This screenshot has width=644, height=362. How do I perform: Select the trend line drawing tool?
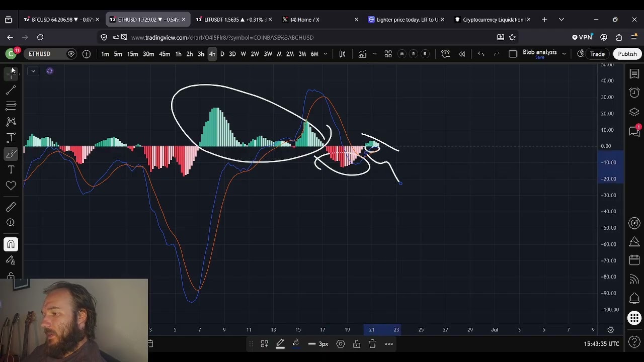pyautogui.click(x=11, y=90)
